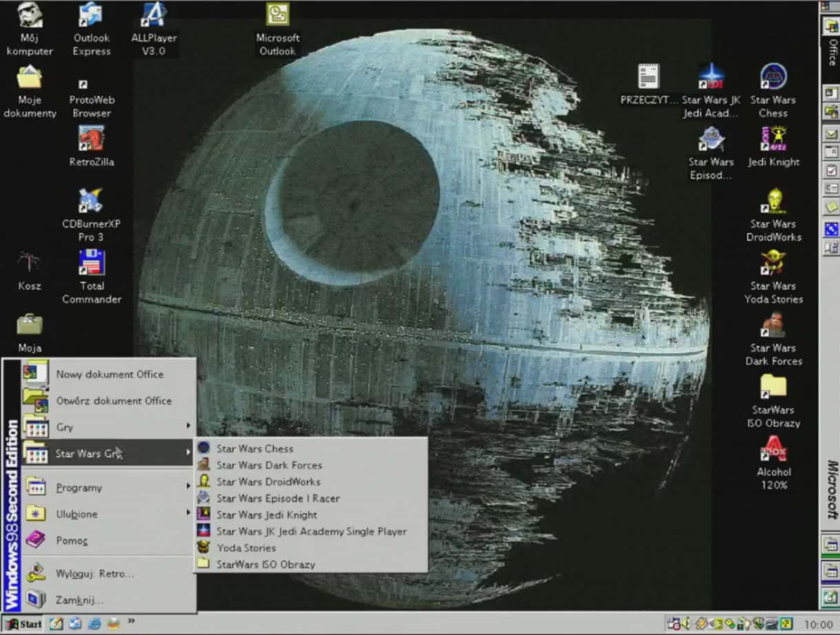Expand the Star Wars Gry submenu entry
The image size is (840, 635).
[108, 454]
